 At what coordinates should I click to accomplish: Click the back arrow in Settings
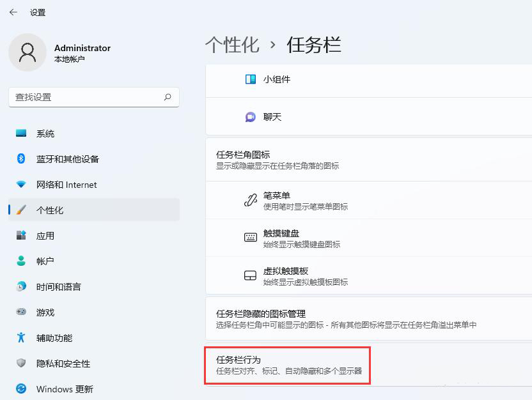tap(13, 13)
